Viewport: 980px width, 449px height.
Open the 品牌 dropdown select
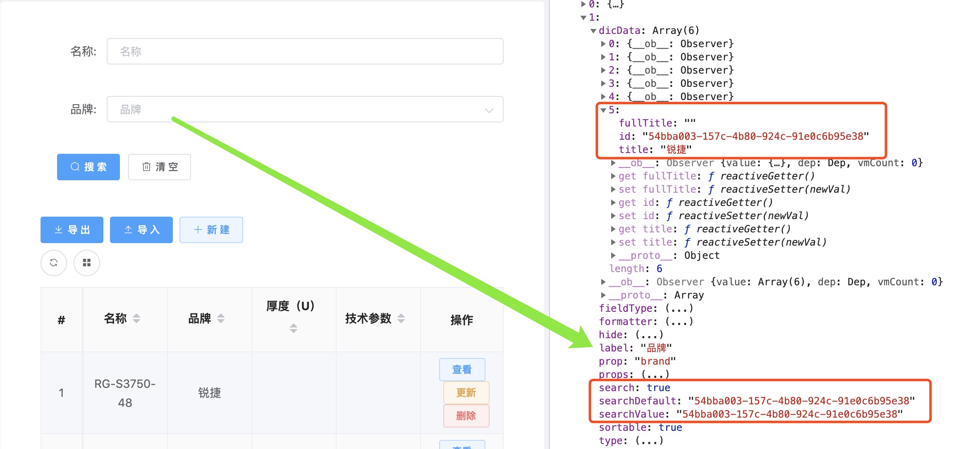pos(305,109)
